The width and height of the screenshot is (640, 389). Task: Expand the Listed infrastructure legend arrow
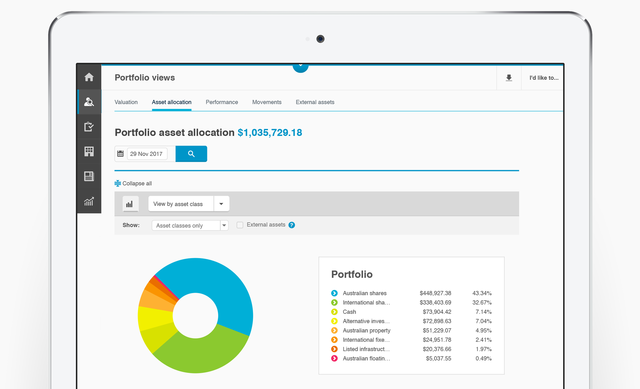pos(334,349)
